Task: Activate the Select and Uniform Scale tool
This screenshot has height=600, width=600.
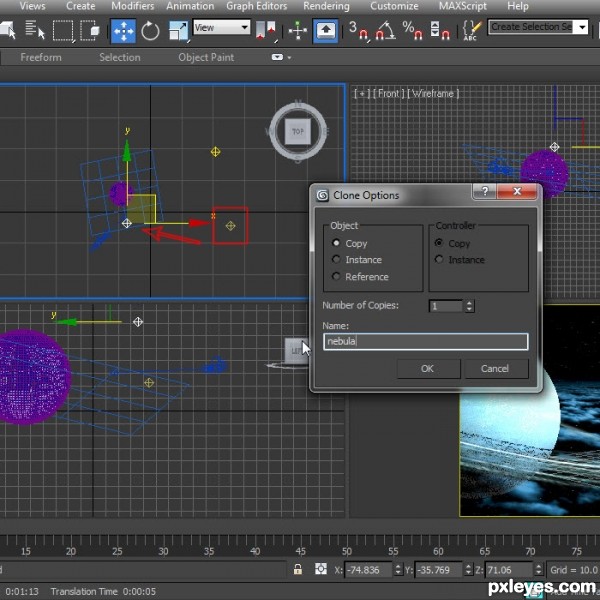Action: tap(178, 30)
